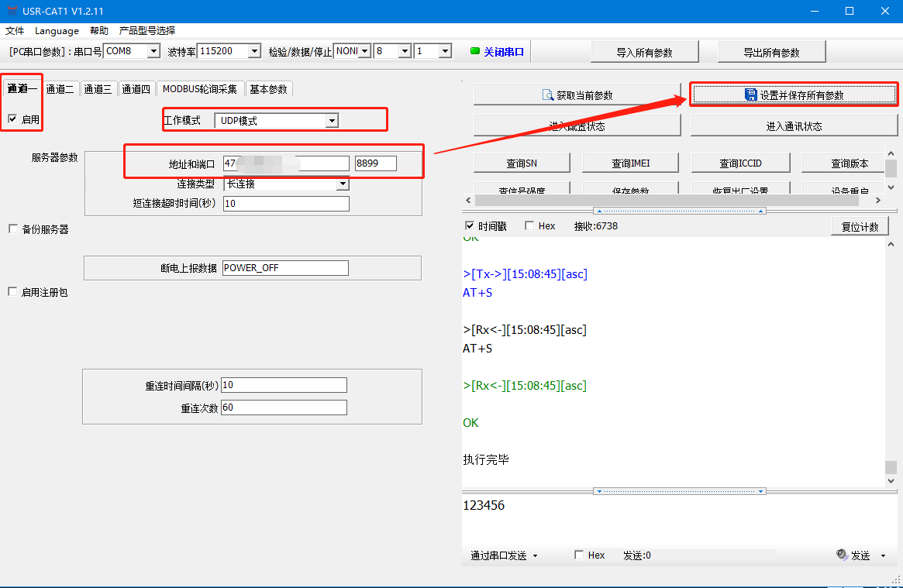Toggle the 启用 channel enable checkbox

[x=12, y=119]
